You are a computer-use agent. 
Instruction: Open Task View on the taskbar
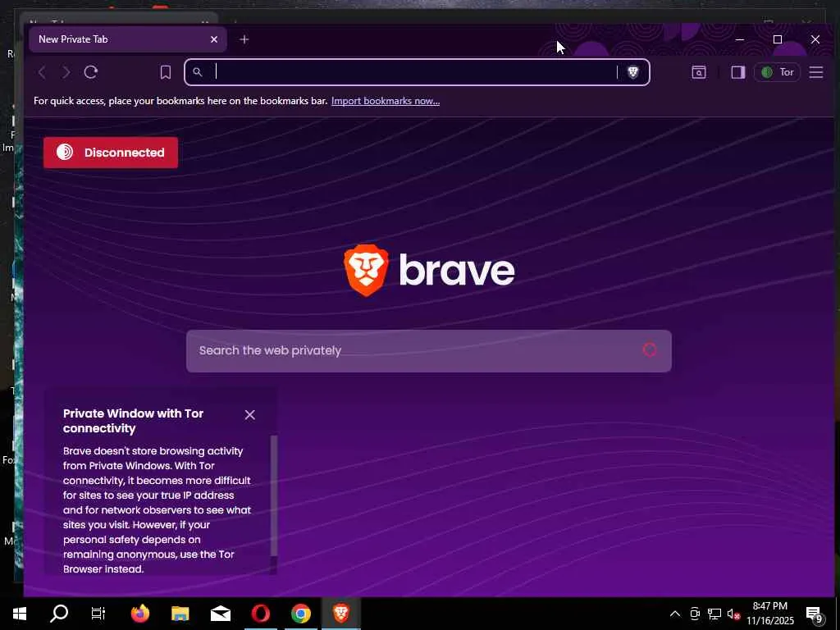[98, 614]
